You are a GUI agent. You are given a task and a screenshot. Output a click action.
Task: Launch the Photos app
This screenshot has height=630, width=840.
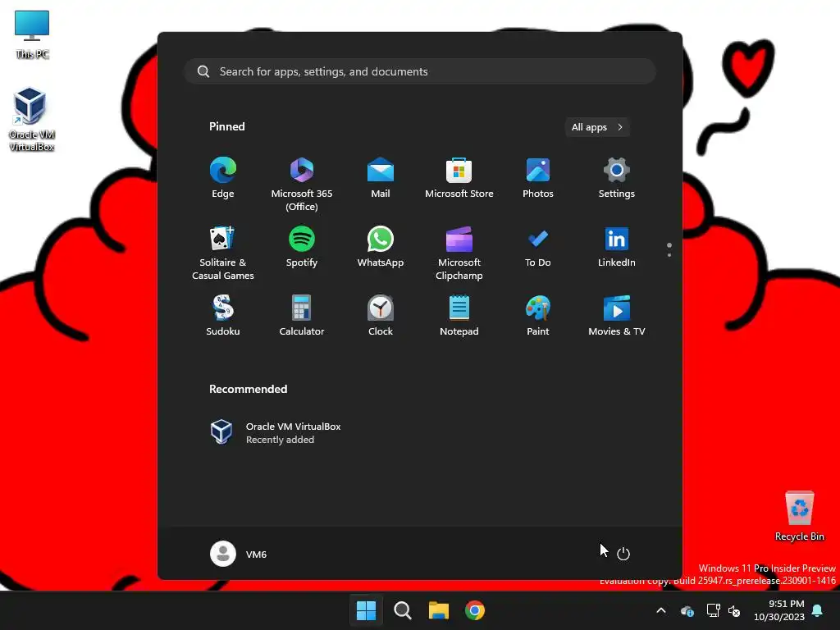pyautogui.click(x=538, y=178)
